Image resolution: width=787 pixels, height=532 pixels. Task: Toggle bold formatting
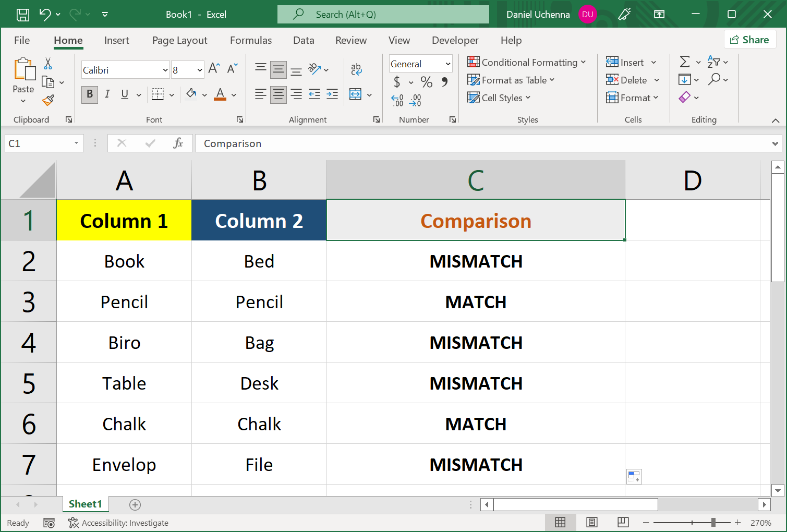(x=89, y=94)
